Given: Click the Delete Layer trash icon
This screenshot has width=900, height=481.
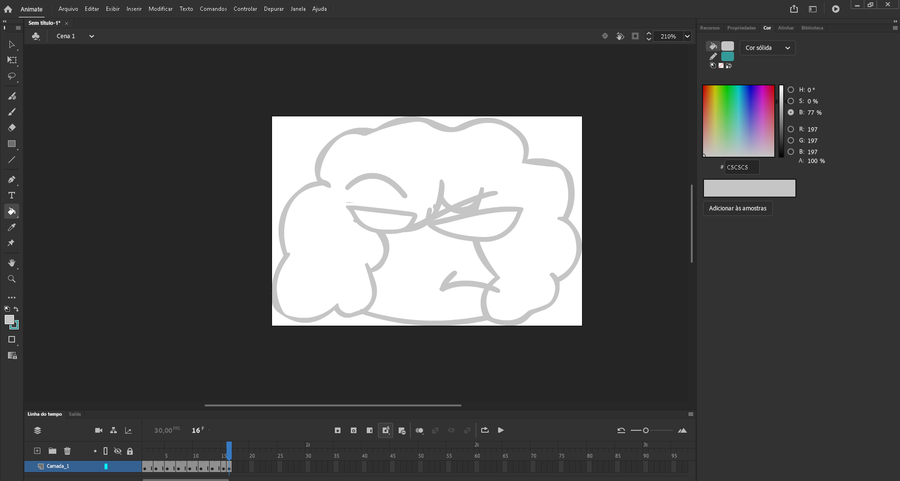Looking at the screenshot, I should coord(67,451).
